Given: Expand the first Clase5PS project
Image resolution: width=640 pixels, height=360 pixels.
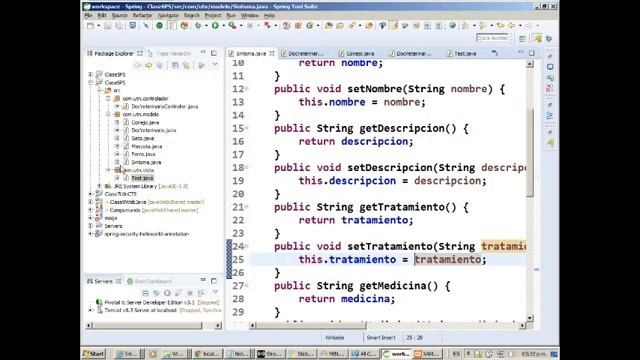Looking at the screenshot, I should coord(91,75).
